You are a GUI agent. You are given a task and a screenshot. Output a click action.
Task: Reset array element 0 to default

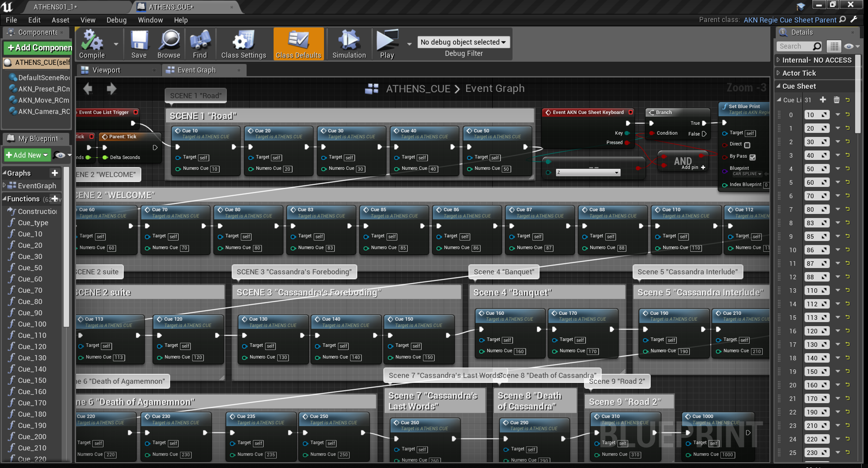click(848, 114)
